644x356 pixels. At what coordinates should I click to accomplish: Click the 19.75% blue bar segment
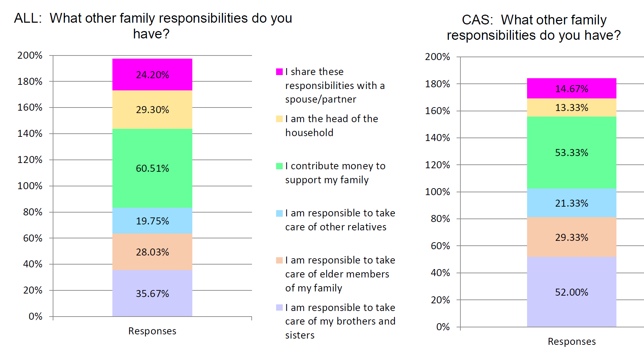[152, 221]
